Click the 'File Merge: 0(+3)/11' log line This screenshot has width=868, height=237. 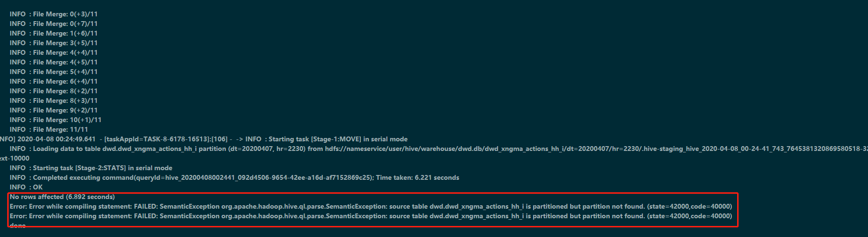tap(53, 14)
